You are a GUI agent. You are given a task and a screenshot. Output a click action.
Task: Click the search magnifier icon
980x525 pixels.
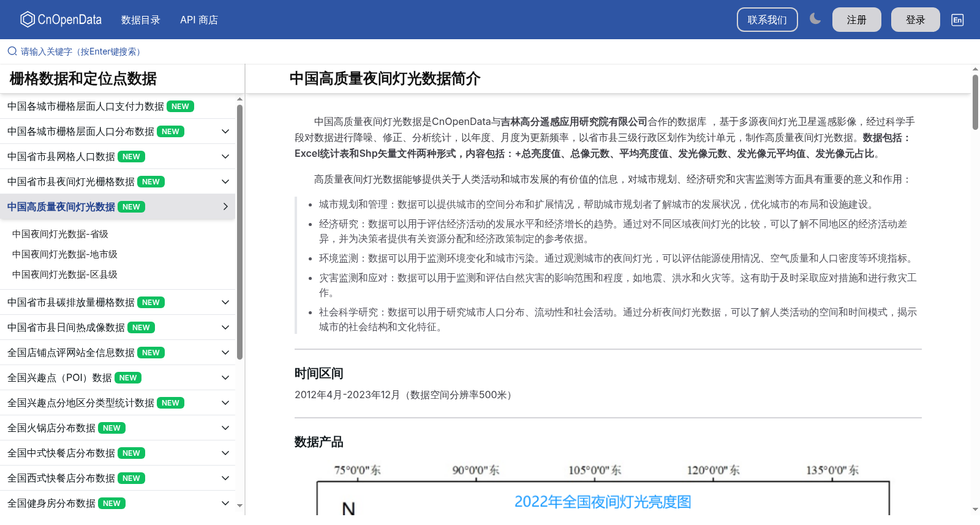tap(12, 51)
